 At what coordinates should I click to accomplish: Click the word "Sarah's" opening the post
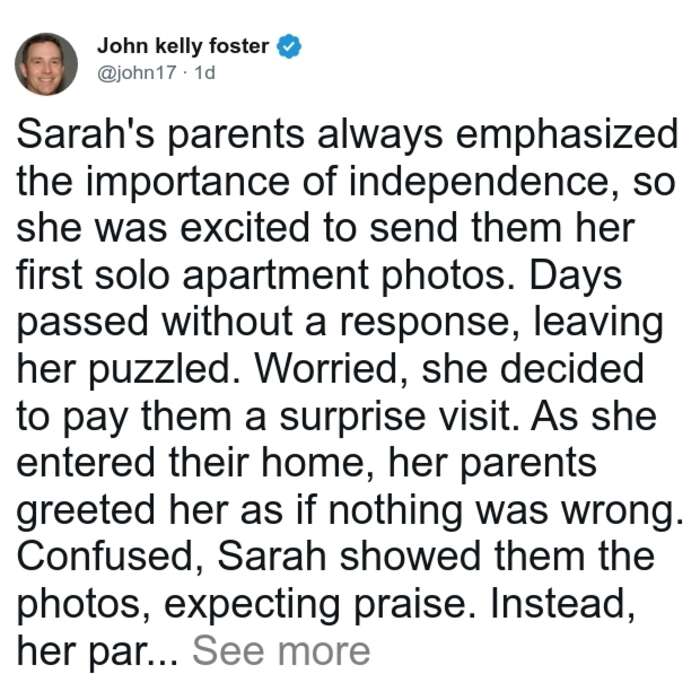[x=85, y=134]
